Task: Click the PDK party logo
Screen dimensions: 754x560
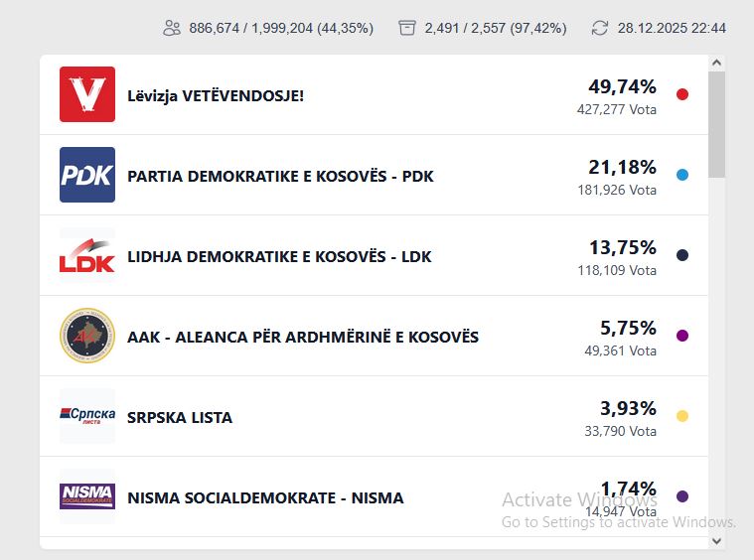Action: coord(87,175)
